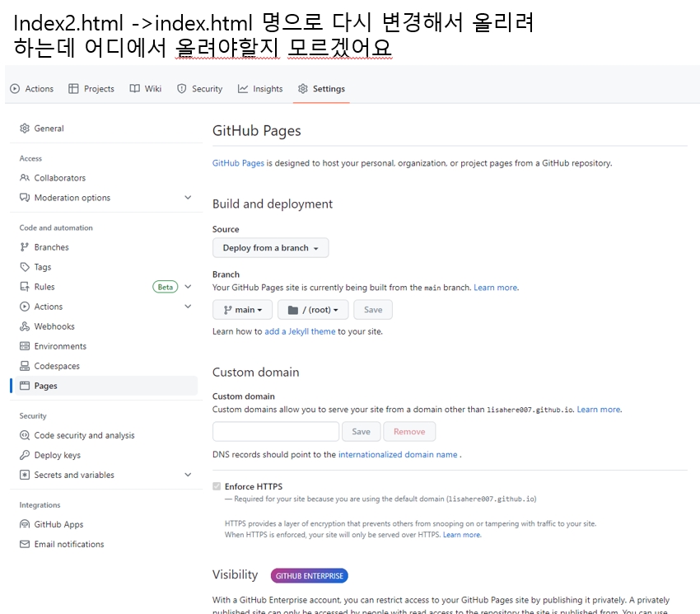
Task: Click the GITHUB ENTERPRISE badge beside Visibility
Action: [x=310, y=575]
